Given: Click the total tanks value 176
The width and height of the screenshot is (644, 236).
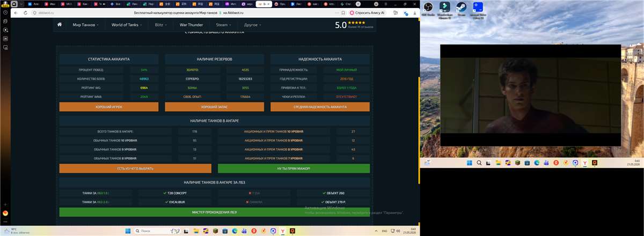Looking at the screenshot, I should [x=194, y=131].
